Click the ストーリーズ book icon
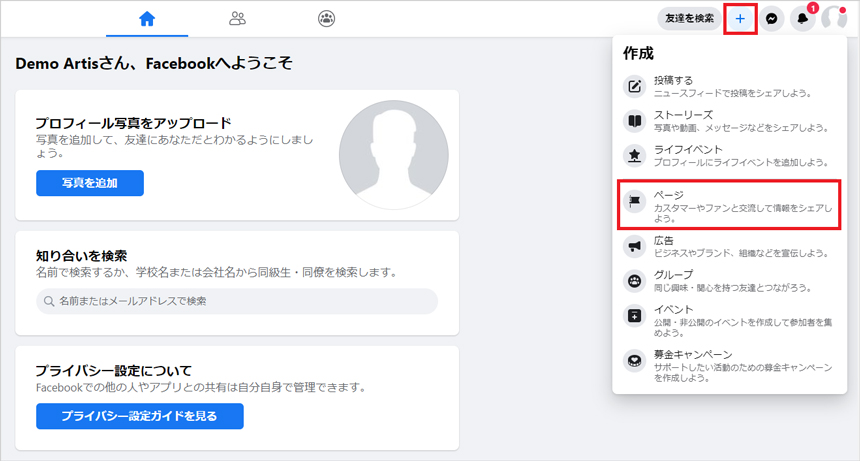 coord(635,121)
